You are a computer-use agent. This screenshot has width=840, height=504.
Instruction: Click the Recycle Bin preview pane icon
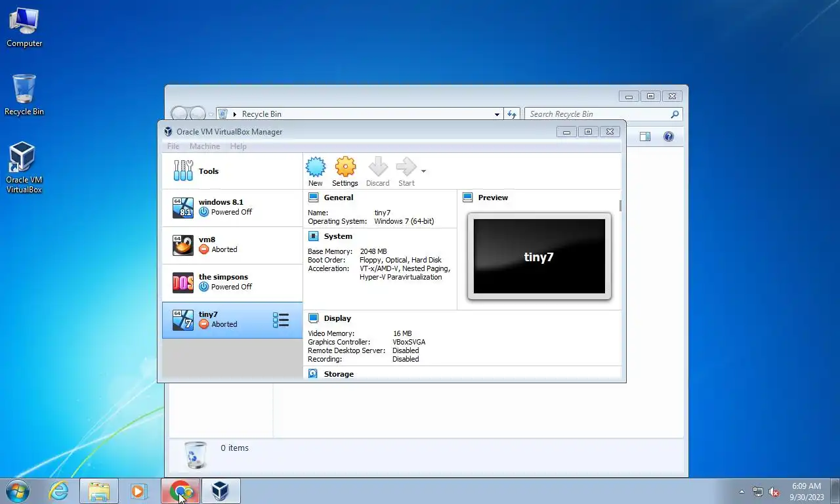645,136
